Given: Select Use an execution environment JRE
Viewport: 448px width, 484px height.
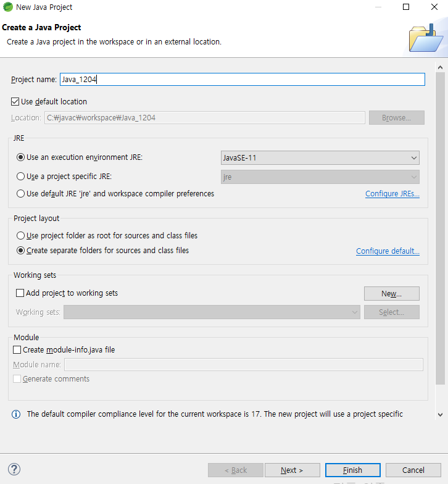Looking at the screenshot, I should click(x=21, y=157).
